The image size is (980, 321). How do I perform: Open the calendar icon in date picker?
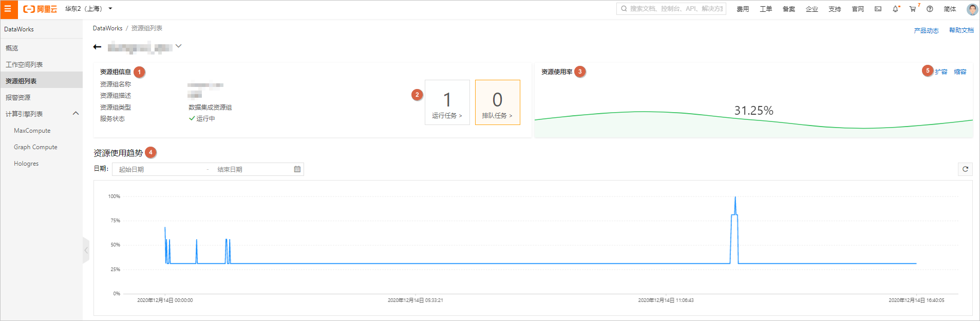[x=297, y=169]
